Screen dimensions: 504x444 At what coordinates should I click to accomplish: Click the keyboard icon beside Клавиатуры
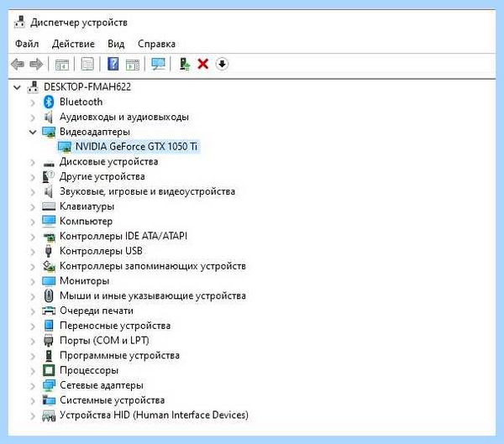point(49,206)
